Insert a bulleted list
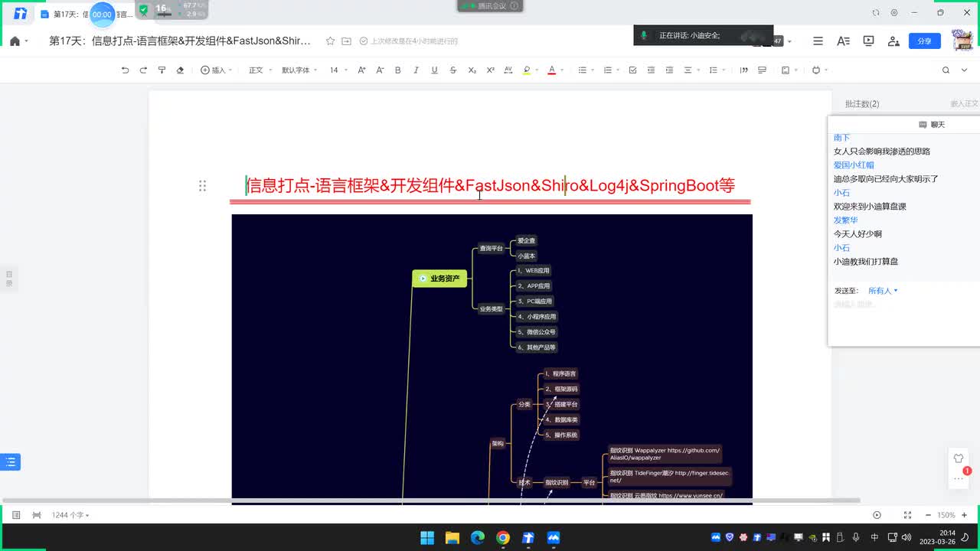Viewport: 980px width, 551px height. 583,70
